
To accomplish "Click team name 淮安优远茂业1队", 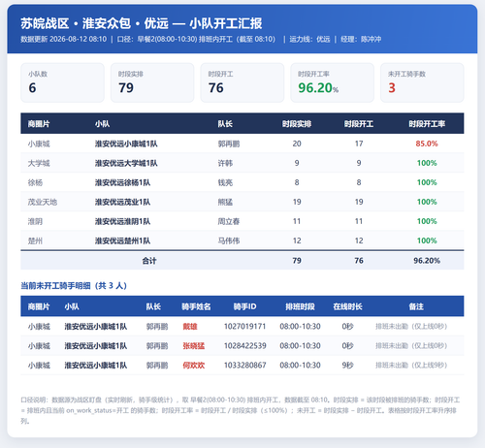I will point(122,202).
